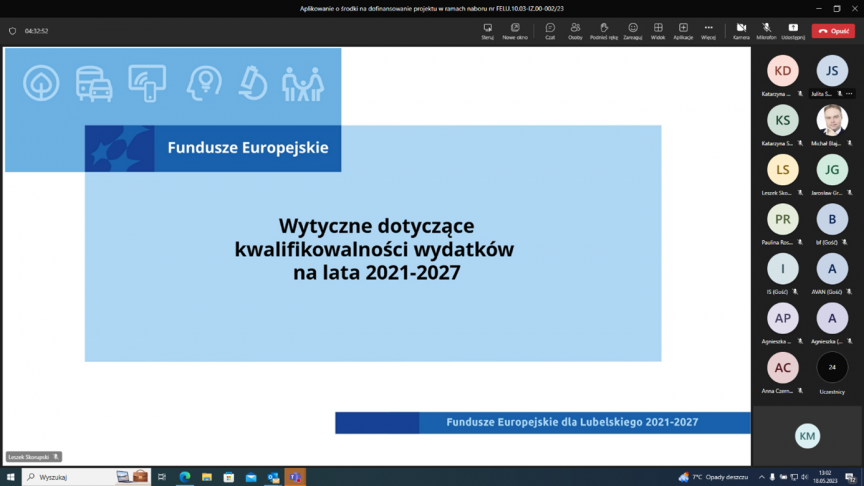Select the AVAN guest avatar
Screen dimensions: 864x486
click(x=832, y=269)
